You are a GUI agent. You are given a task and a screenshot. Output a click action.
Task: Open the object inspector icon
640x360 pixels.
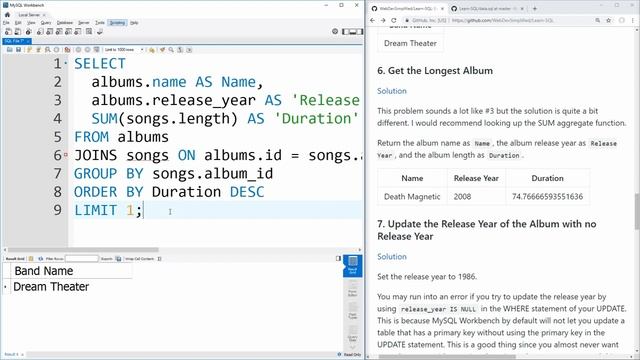pyautogui.click(x=28, y=32)
